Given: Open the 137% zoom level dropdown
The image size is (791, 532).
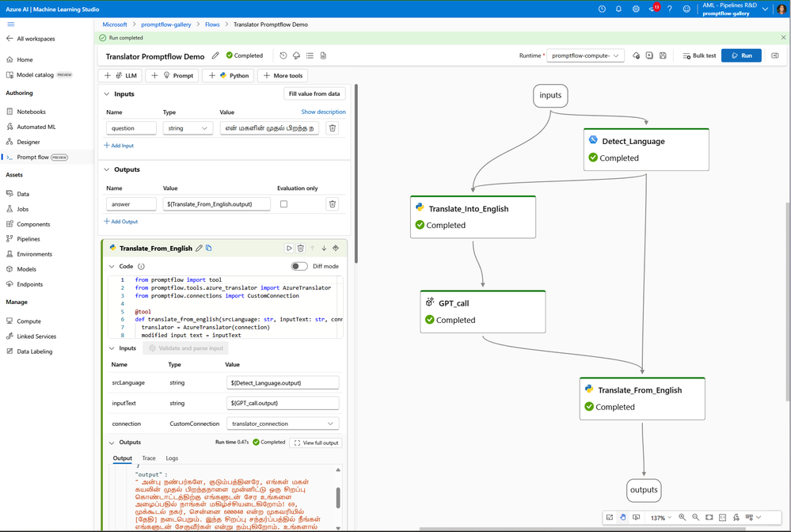Looking at the screenshot, I should pyautogui.click(x=661, y=518).
